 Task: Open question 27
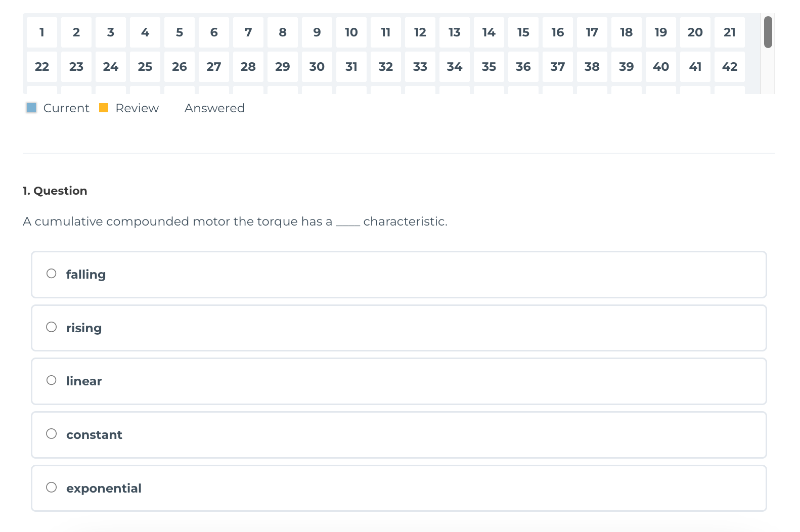(x=214, y=67)
